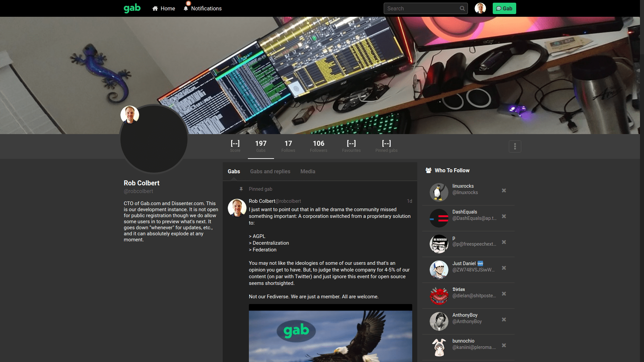Click the pinned gab pin icon
The width and height of the screenshot is (644, 362).
pyautogui.click(x=241, y=189)
